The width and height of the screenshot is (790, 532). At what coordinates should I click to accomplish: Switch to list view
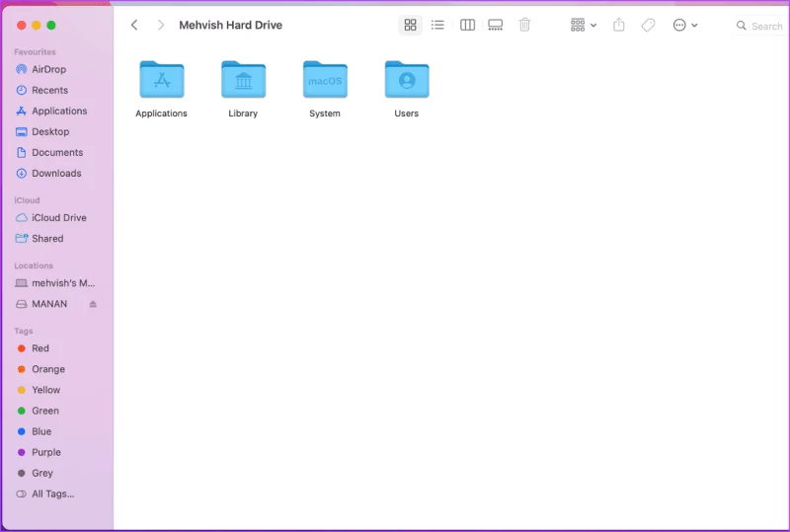(x=437, y=26)
